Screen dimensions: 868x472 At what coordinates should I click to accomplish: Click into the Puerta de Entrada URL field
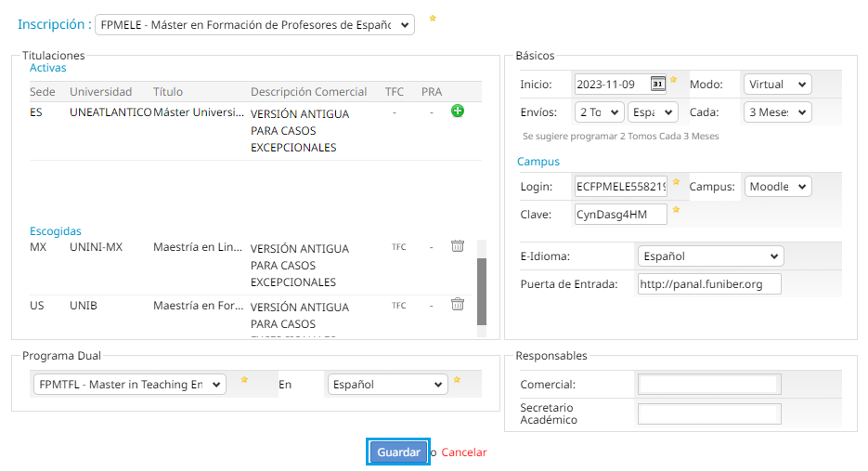coord(709,284)
